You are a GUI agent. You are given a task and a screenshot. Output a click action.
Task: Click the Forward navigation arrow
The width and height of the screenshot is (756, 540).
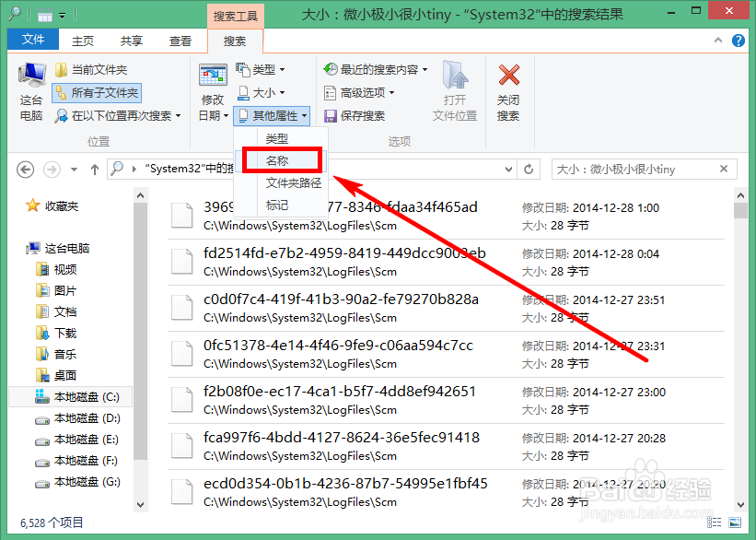52,170
